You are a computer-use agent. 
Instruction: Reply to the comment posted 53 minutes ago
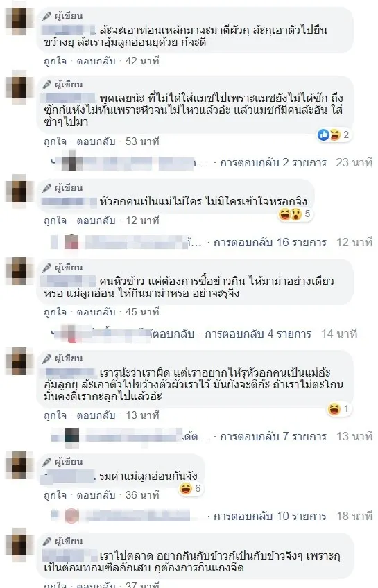pyautogui.click(x=96, y=141)
